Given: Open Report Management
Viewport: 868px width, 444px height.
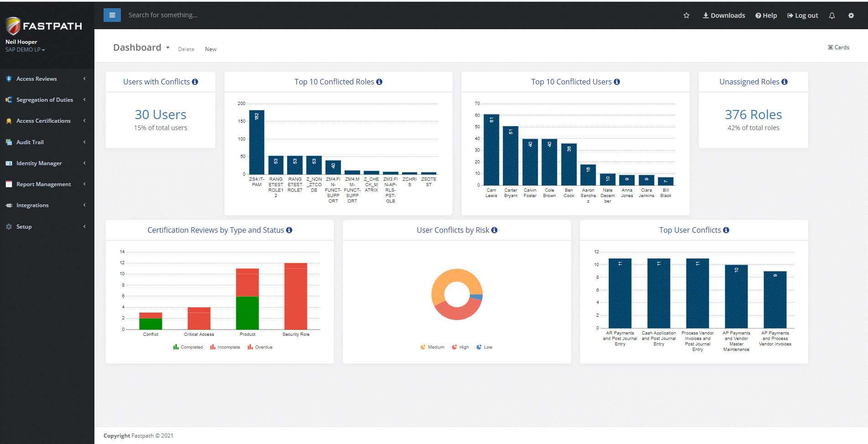Looking at the screenshot, I should (x=43, y=184).
